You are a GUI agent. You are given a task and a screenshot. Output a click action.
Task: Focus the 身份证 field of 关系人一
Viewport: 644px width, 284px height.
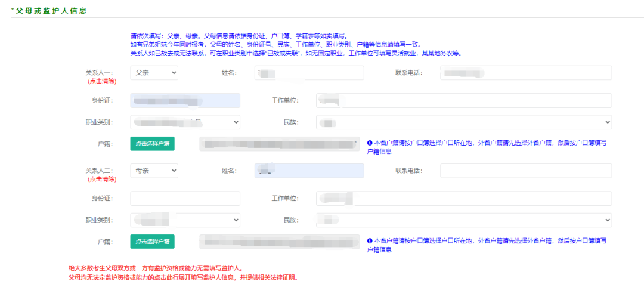185,101
